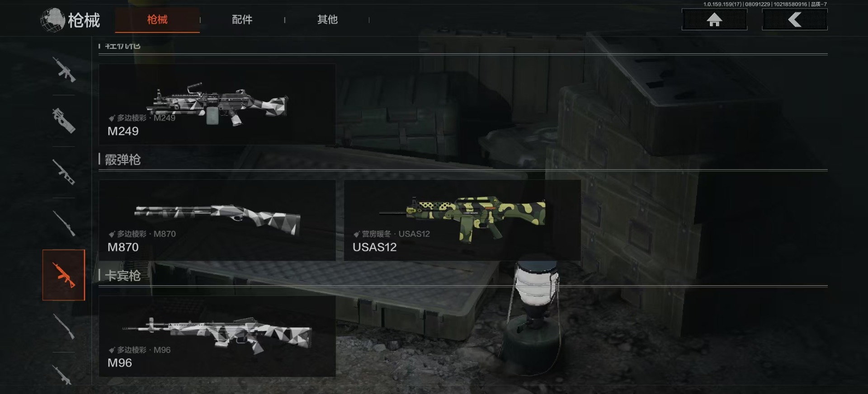Open the third weapon category icon
868x394 pixels.
[64, 172]
